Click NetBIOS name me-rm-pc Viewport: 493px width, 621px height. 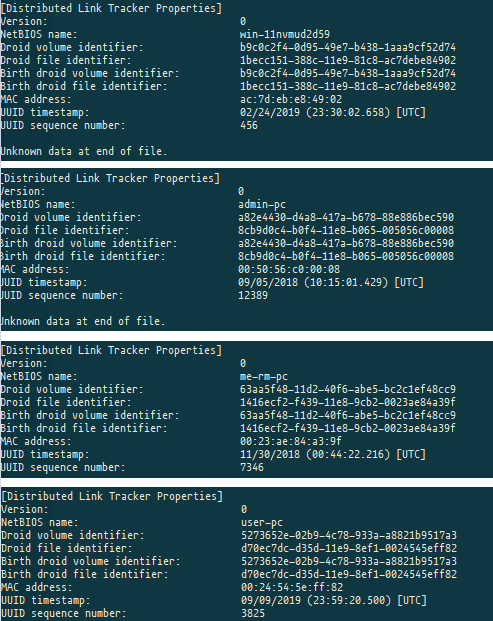click(x=264, y=377)
